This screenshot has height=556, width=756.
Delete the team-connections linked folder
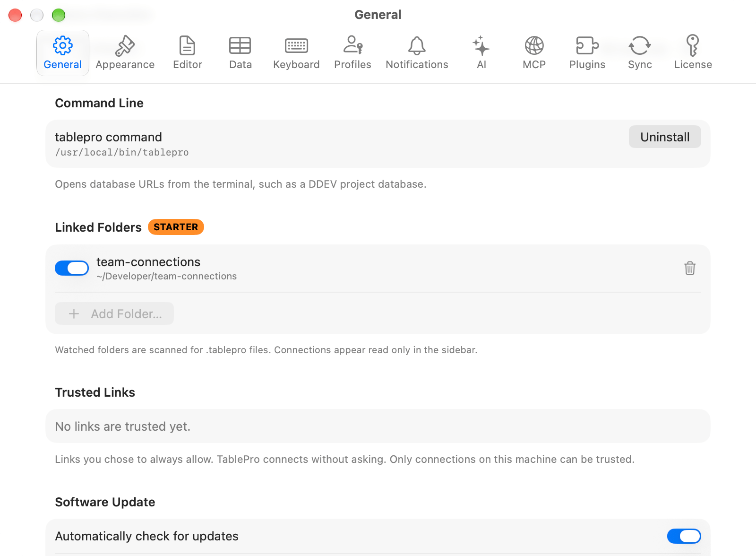coord(690,268)
